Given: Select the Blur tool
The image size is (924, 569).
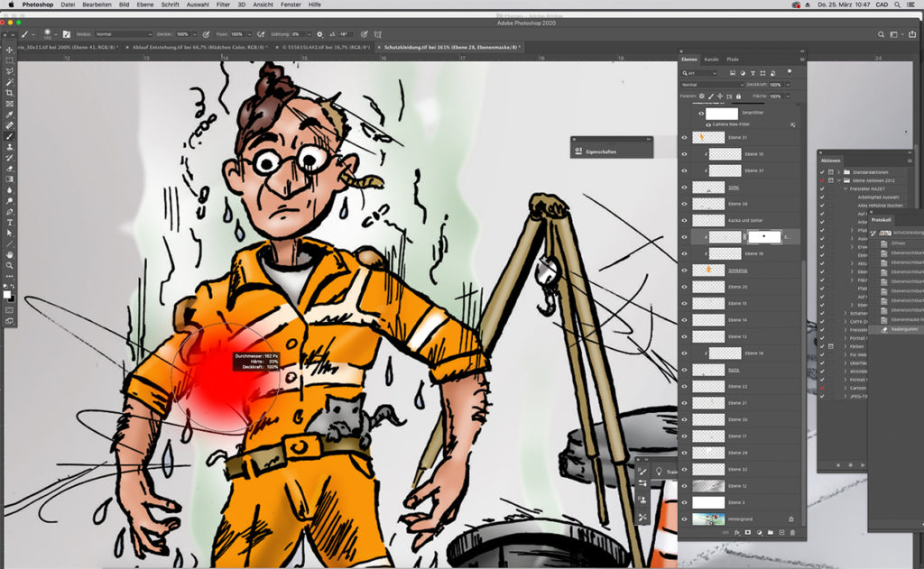Looking at the screenshot, I should 9,190.
